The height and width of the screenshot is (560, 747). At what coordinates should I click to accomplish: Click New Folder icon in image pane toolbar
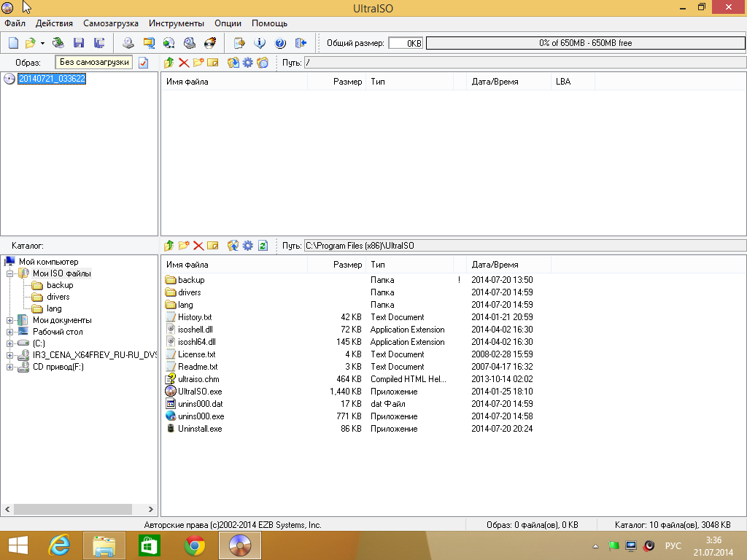tap(198, 63)
